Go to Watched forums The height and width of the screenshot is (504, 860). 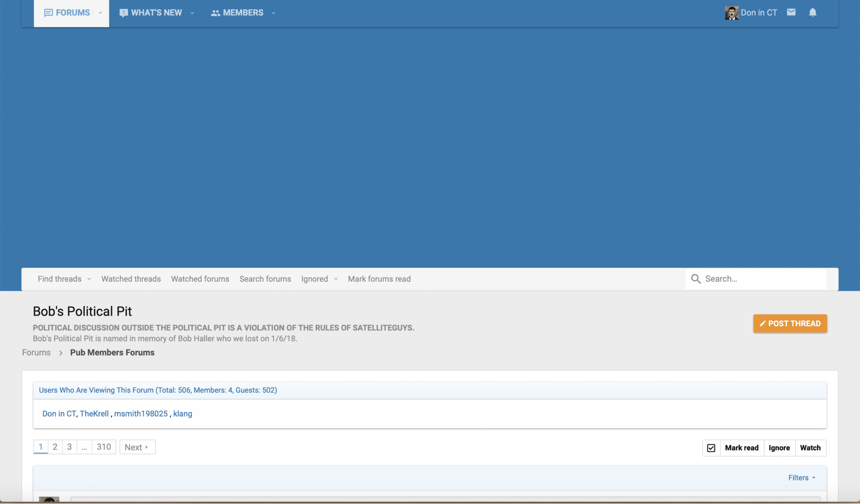click(x=200, y=279)
